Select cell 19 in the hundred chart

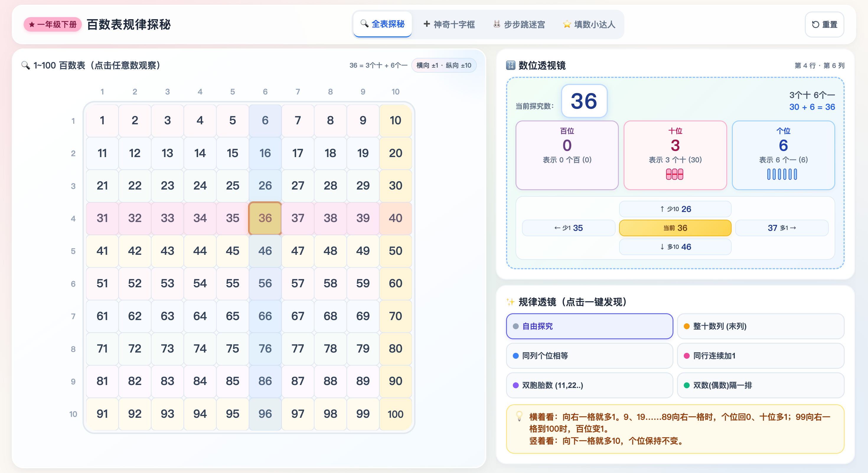(363, 153)
